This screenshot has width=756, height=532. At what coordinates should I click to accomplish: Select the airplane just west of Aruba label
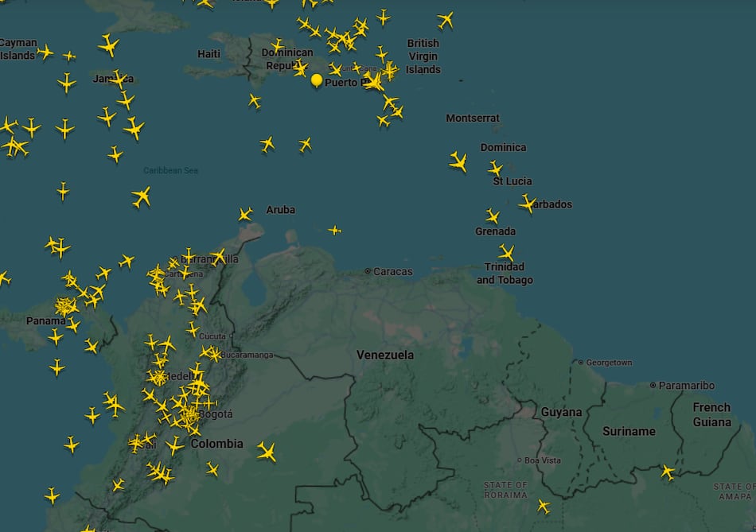coord(245,214)
